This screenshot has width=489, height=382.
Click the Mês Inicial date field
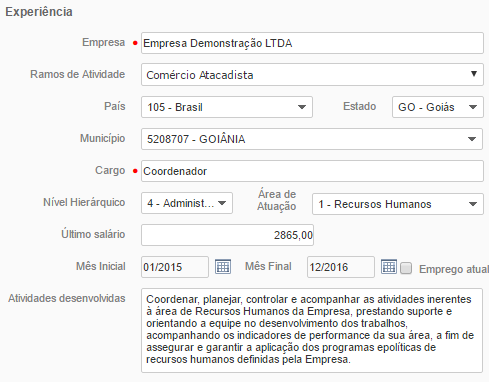[175, 267]
